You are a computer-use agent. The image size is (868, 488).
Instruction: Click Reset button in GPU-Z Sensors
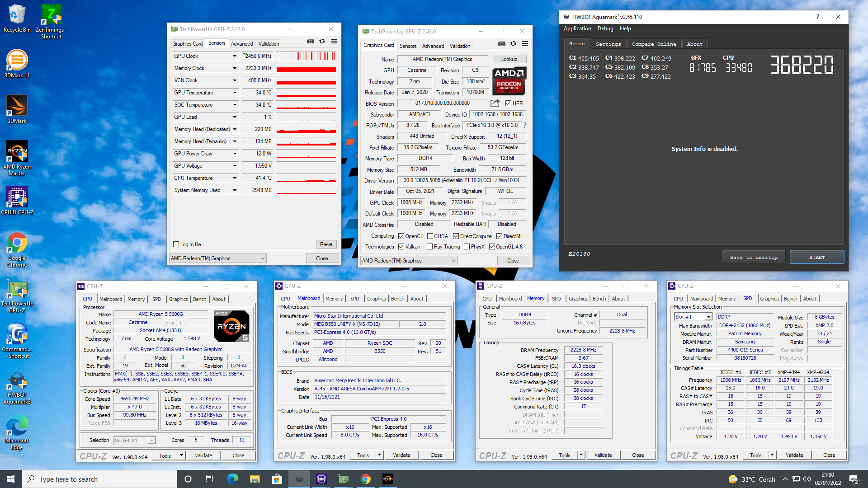click(326, 244)
